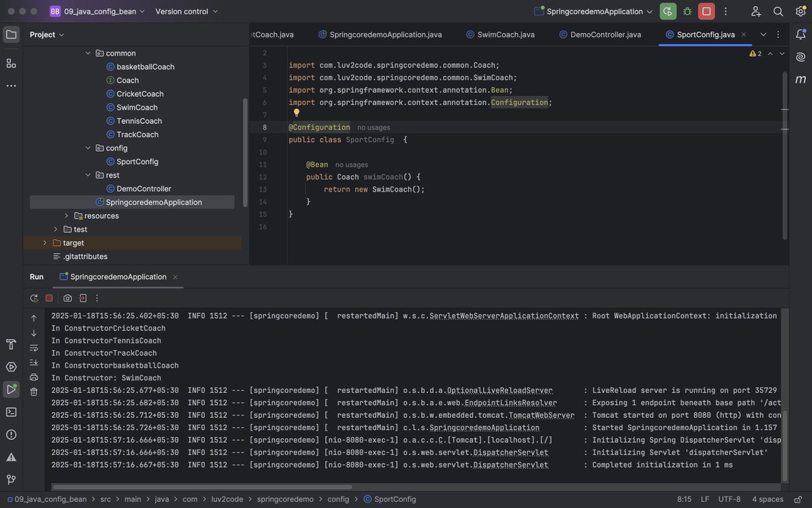Show hidden editor tabs dropdown chevron

[764, 35]
